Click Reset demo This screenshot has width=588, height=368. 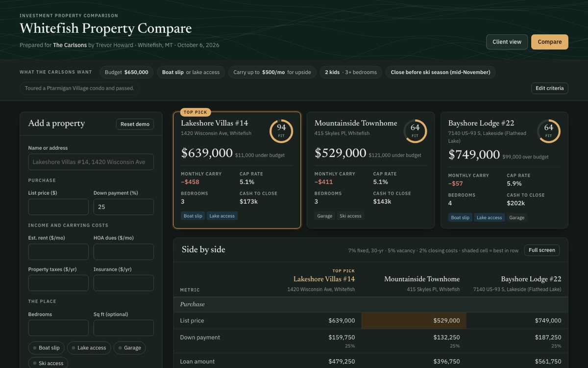pos(135,124)
